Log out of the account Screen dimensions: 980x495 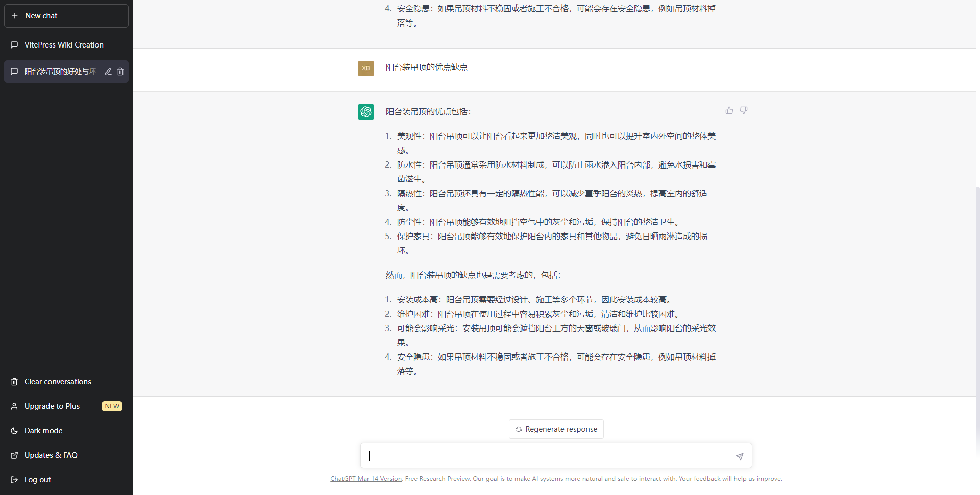click(38, 480)
